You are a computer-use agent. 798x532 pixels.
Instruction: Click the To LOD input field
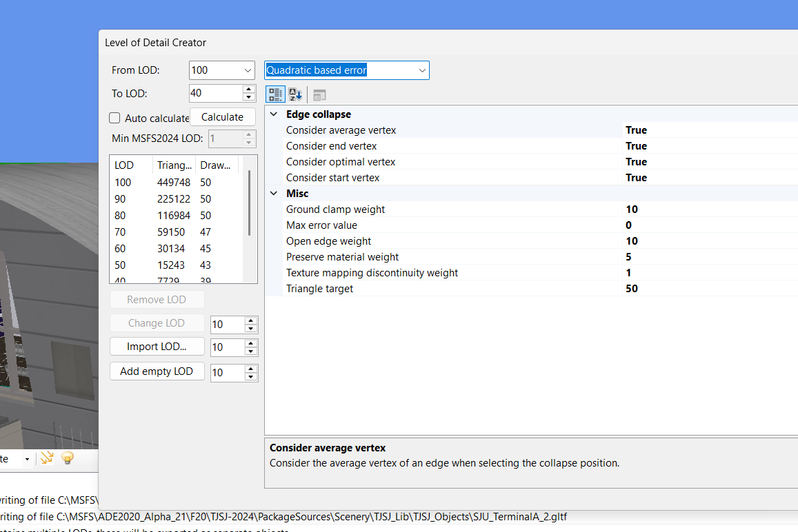pos(215,93)
